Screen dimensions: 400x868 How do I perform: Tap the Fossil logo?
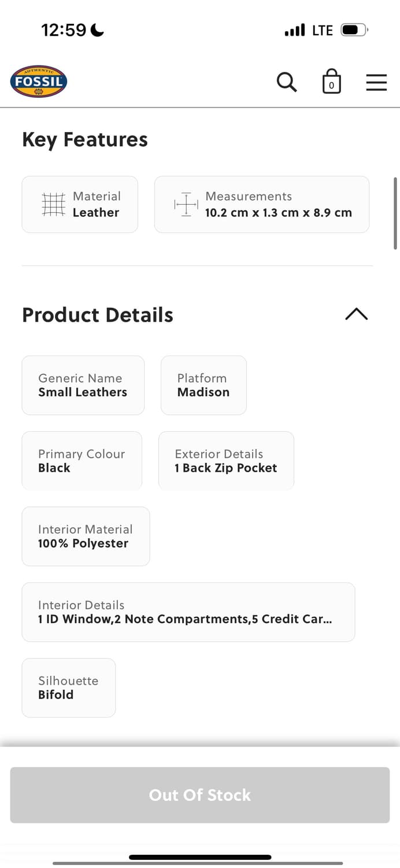(39, 82)
